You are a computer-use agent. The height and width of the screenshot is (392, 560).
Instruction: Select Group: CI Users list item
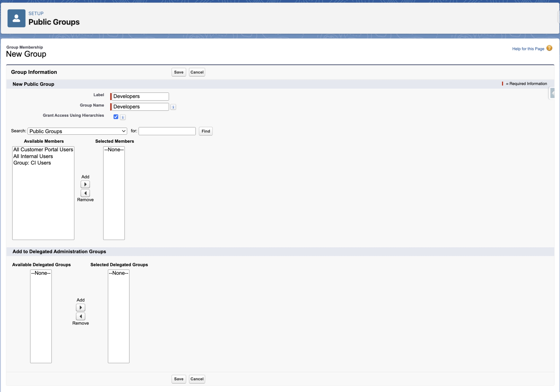tap(32, 163)
